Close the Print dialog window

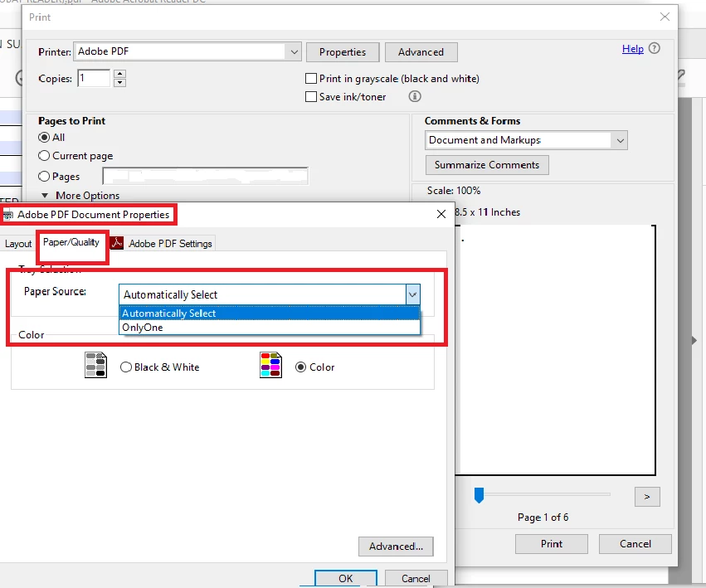(665, 17)
